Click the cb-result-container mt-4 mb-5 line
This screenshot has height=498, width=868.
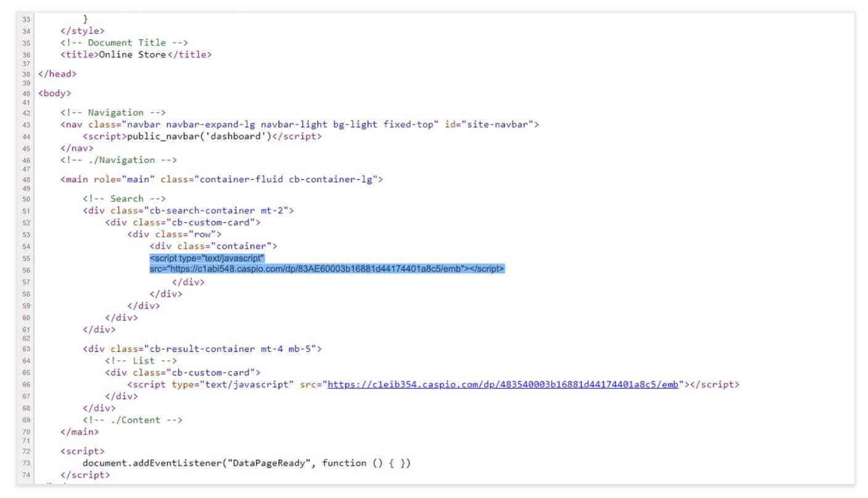(x=202, y=349)
